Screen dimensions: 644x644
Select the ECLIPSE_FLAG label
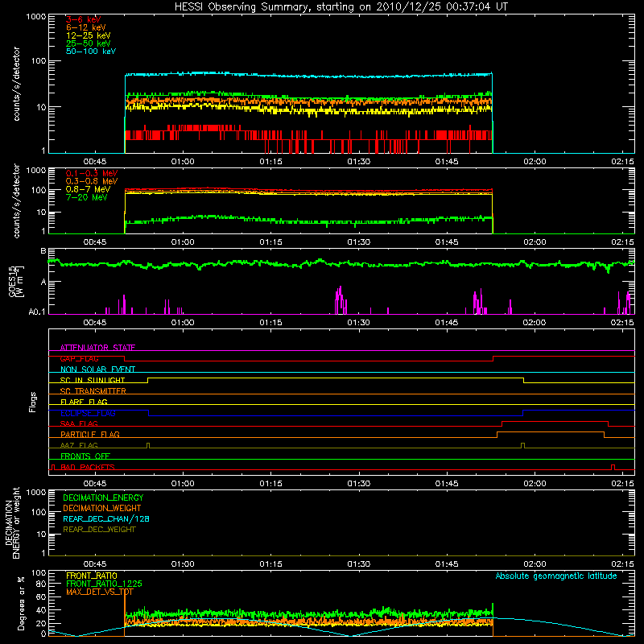(88, 413)
